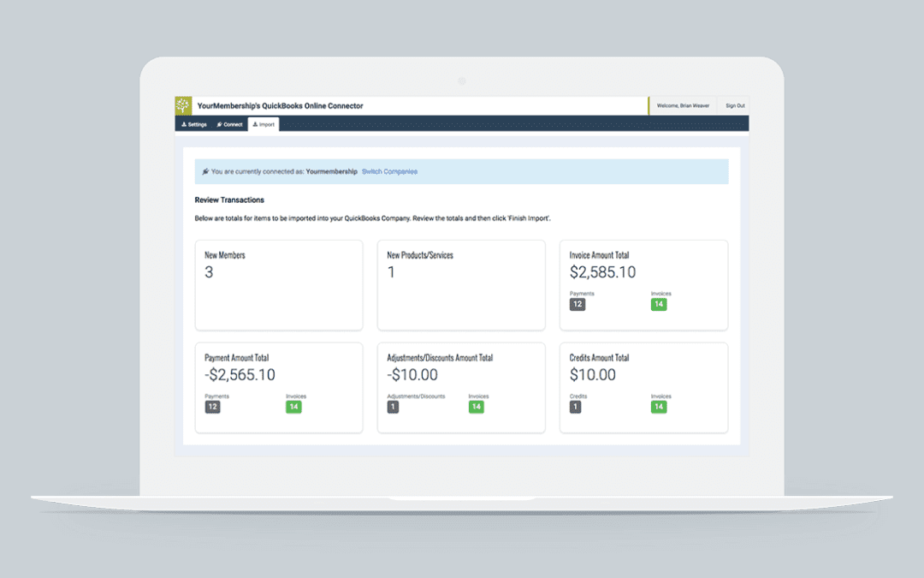
Task: Click Payments badge 12 in Payment Amount Total
Action: [213, 407]
